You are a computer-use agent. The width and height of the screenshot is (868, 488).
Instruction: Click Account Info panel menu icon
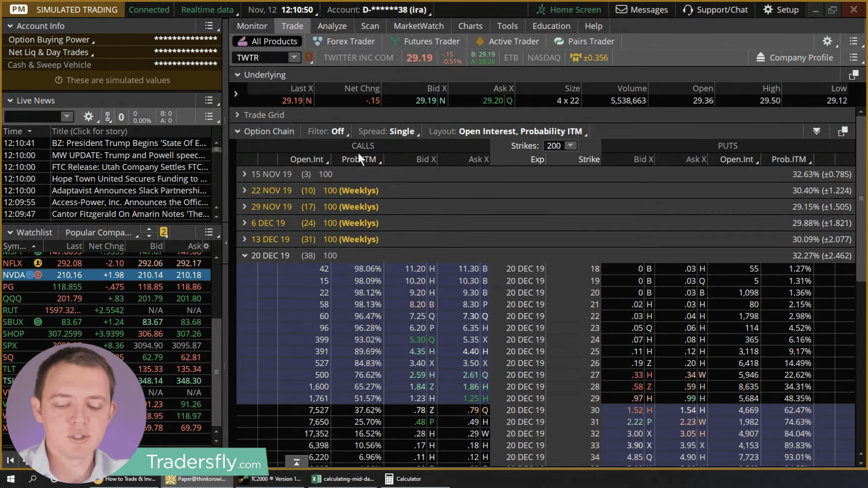[x=209, y=26]
